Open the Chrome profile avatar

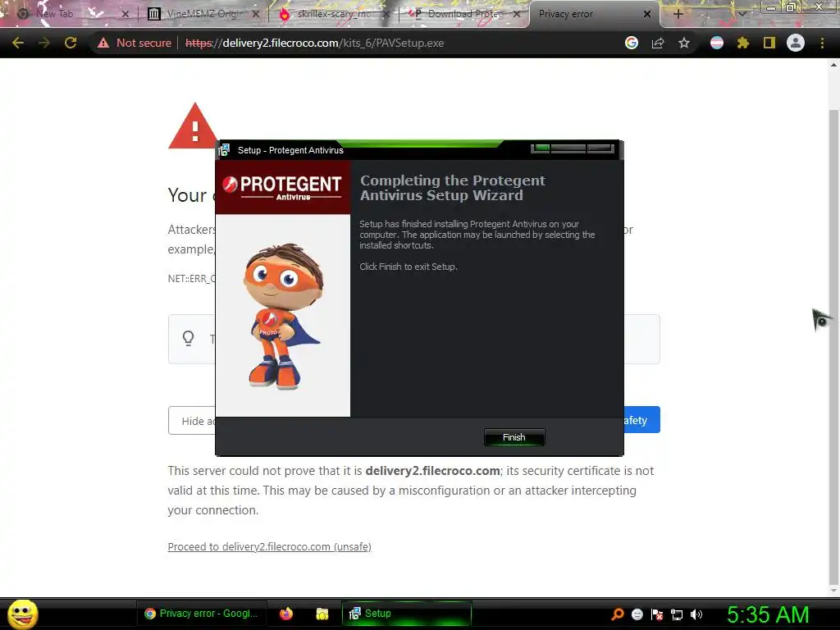(x=796, y=43)
